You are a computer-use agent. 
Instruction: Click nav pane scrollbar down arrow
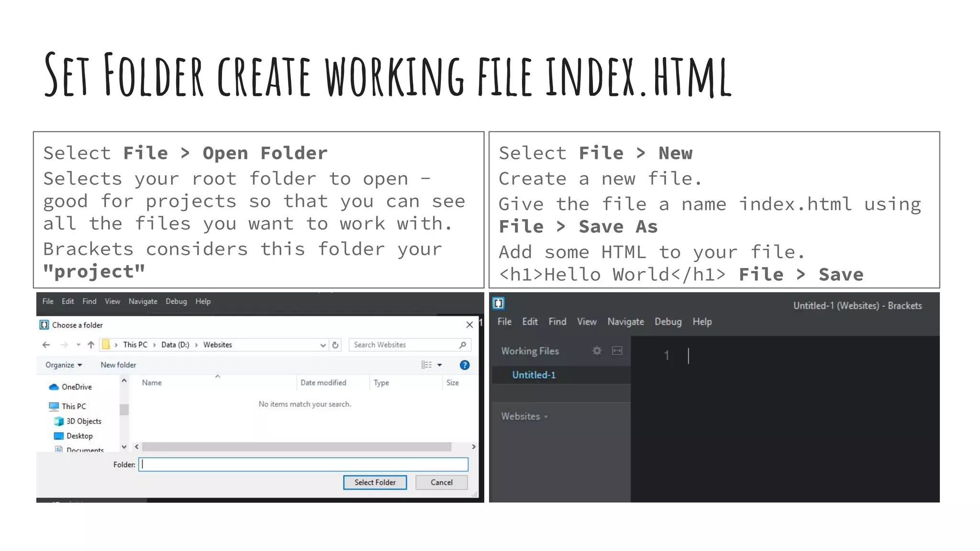[x=124, y=447]
